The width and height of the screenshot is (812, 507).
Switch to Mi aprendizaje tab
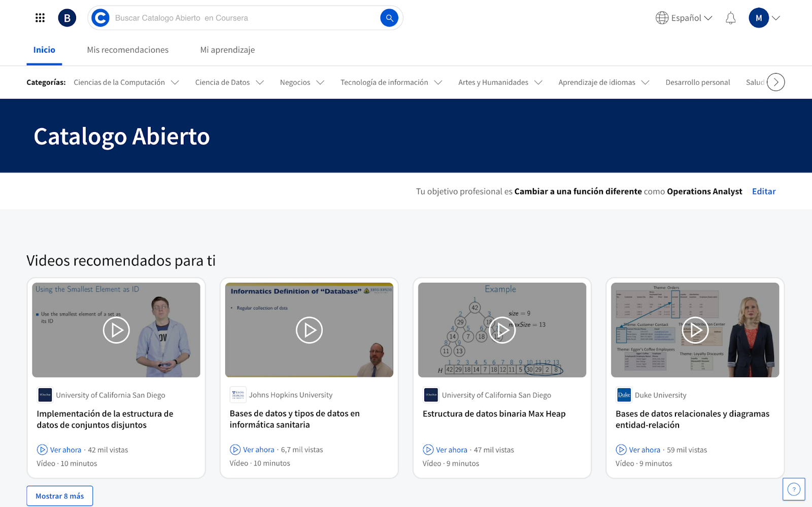click(x=227, y=50)
